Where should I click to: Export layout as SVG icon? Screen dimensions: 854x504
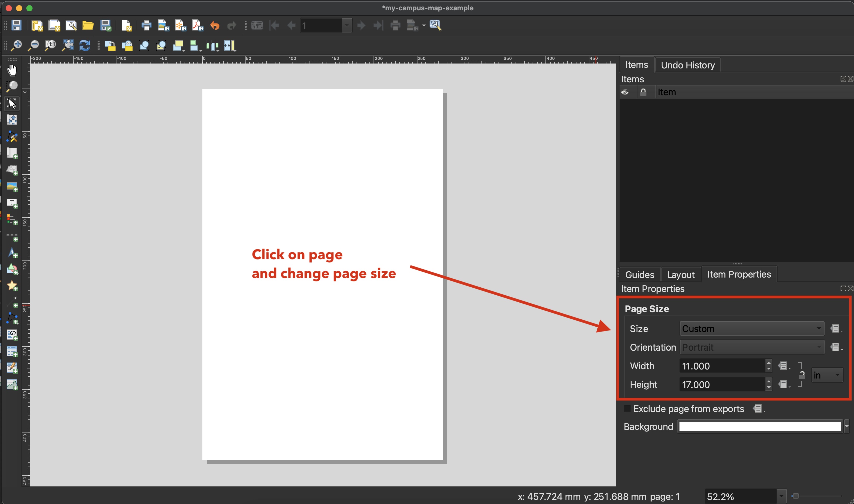tap(180, 26)
